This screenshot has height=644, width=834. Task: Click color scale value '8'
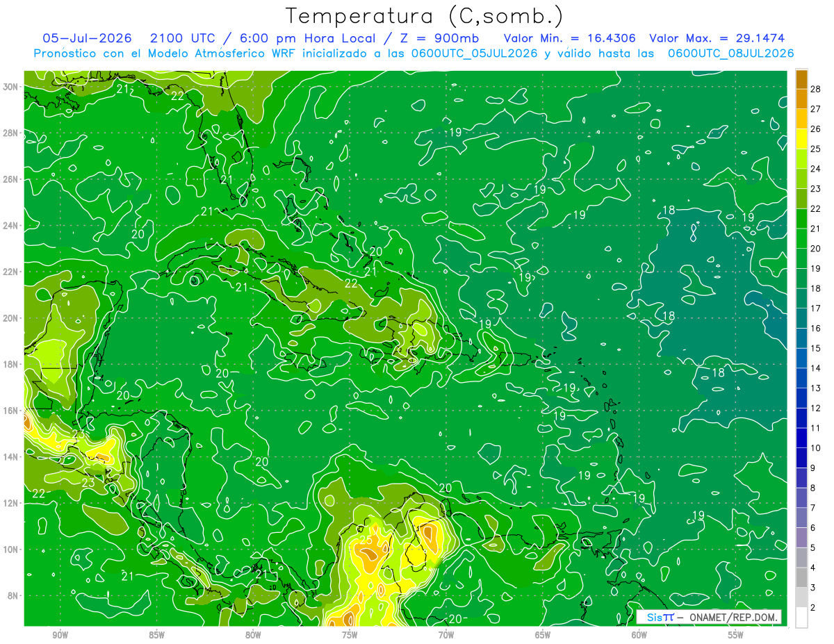[x=813, y=488]
